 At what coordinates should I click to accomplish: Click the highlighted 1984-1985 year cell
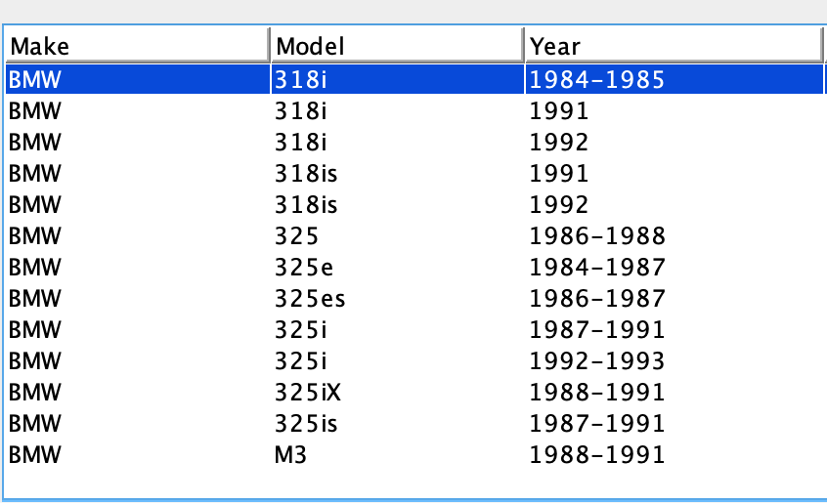pyautogui.click(x=675, y=79)
